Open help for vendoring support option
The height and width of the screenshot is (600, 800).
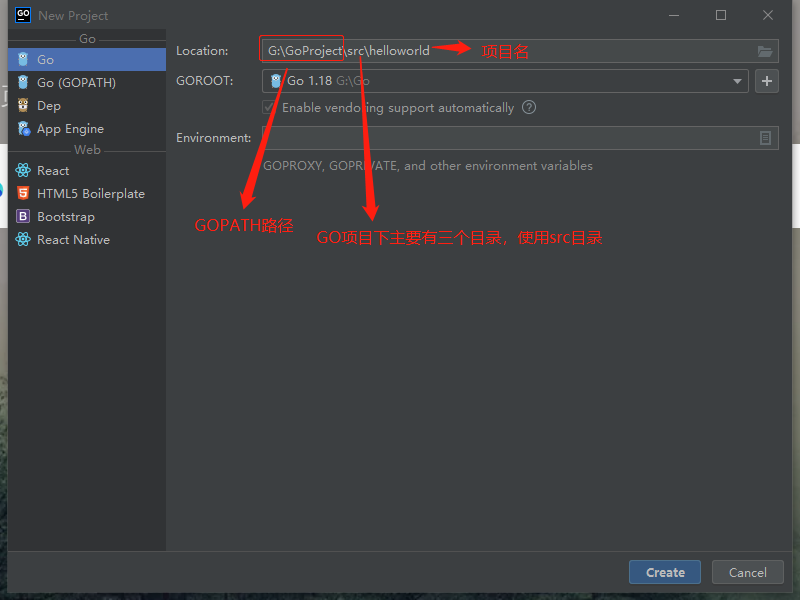(x=529, y=108)
